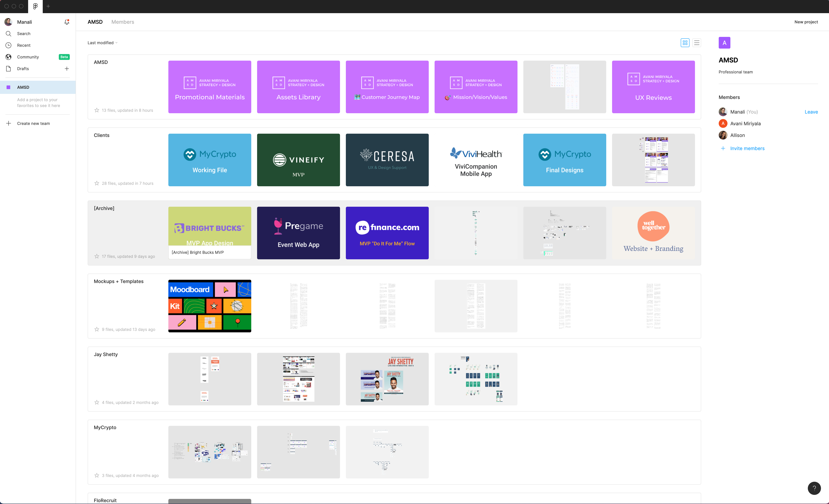Click the Figma home tab icon

click(35, 6)
